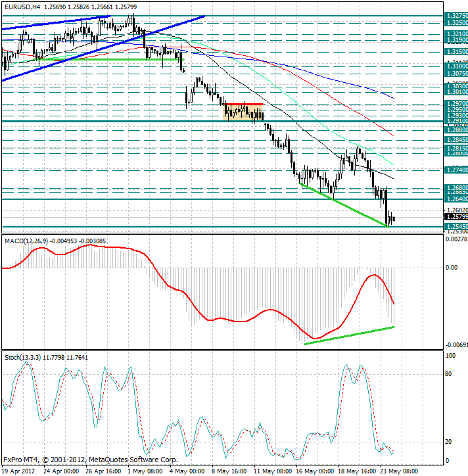Click the 1.29100 horizontal level label
The image size is (468, 476).
point(456,121)
